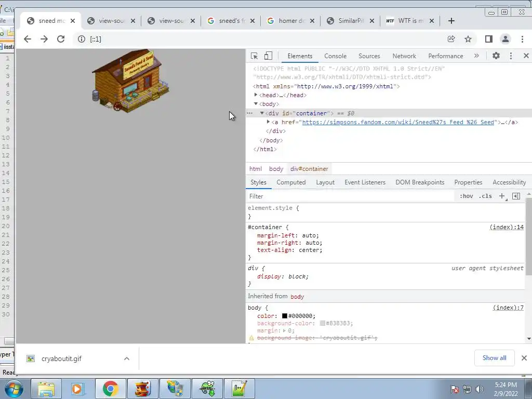Click the Sneed's Feed & Seed image
Image resolution: width=532 pixels, height=399 pixels.
(130, 81)
